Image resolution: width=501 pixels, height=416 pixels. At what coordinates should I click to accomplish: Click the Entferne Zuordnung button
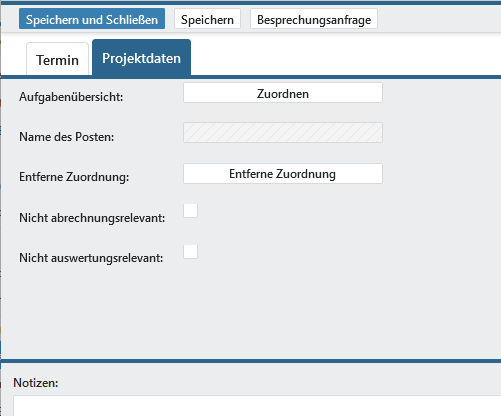[283, 173]
